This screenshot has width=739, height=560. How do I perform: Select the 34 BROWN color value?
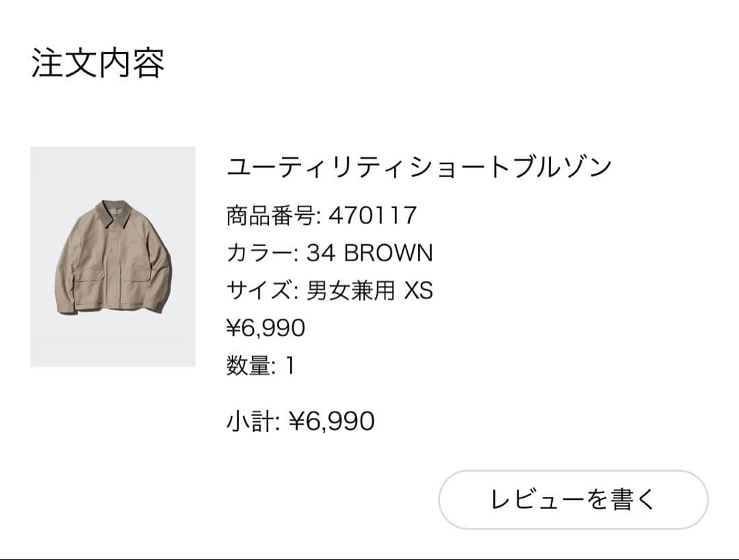click(x=369, y=254)
